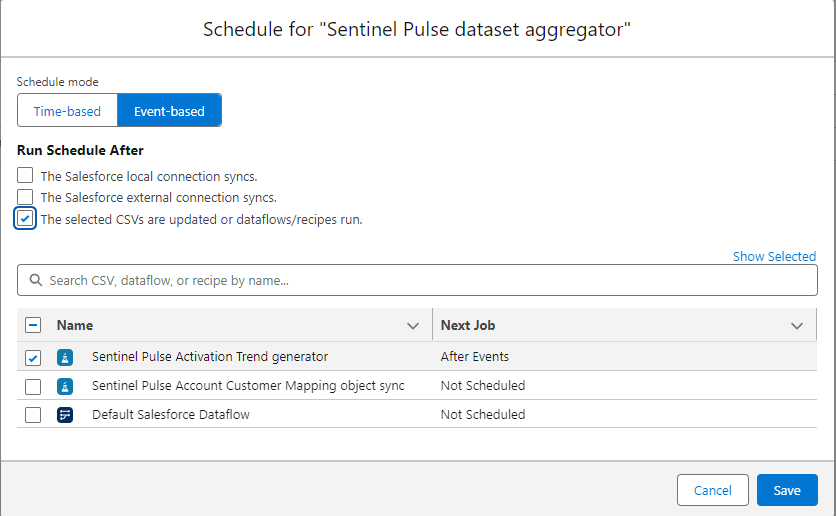The image size is (836, 516).
Task: Focus the Search CSV, dataflow, or recipe field
Action: tap(417, 280)
